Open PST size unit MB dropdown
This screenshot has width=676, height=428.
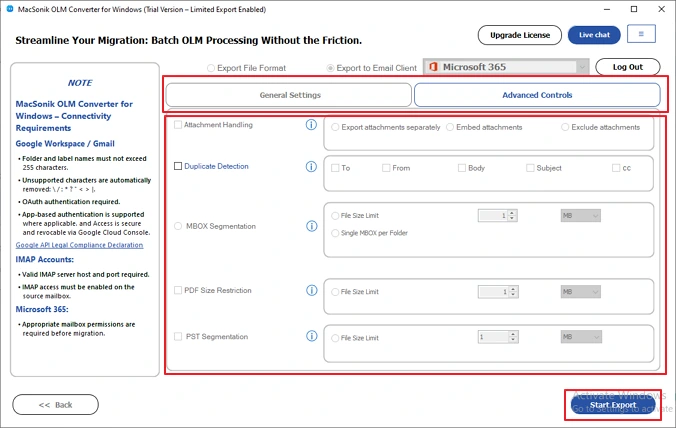click(x=581, y=337)
